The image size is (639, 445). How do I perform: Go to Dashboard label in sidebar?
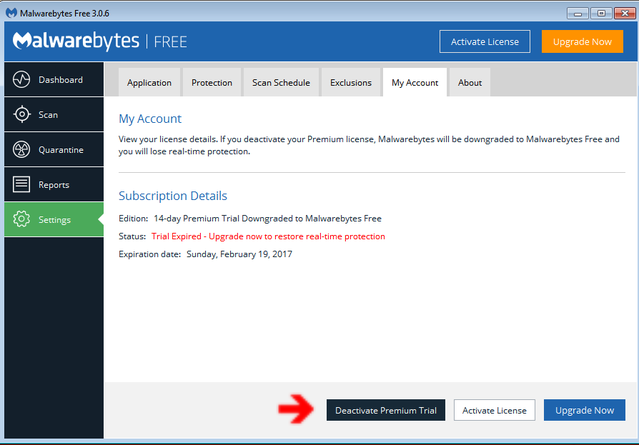[x=61, y=80]
